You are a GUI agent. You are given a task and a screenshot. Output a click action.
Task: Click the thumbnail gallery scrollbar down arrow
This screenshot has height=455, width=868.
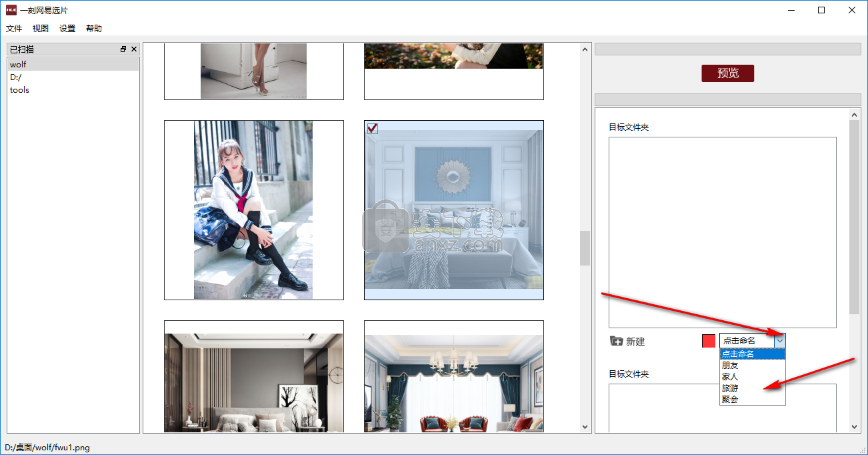[585, 427]
